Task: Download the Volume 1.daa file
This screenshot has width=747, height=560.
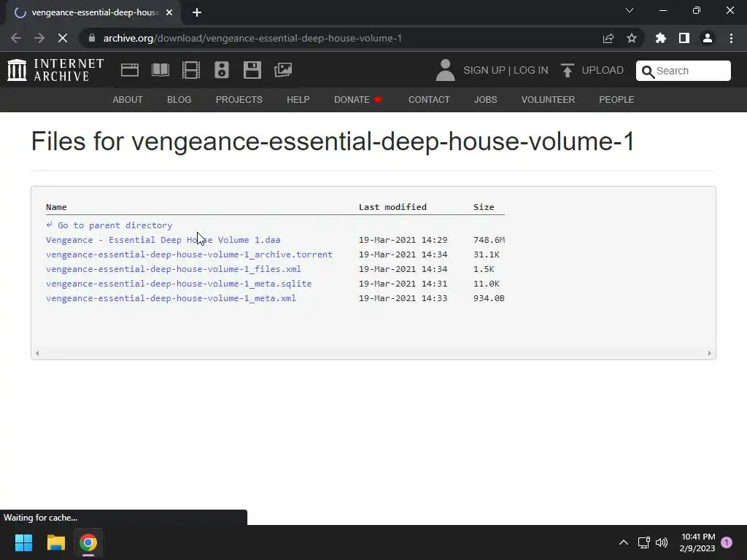Action: [163, 240]
